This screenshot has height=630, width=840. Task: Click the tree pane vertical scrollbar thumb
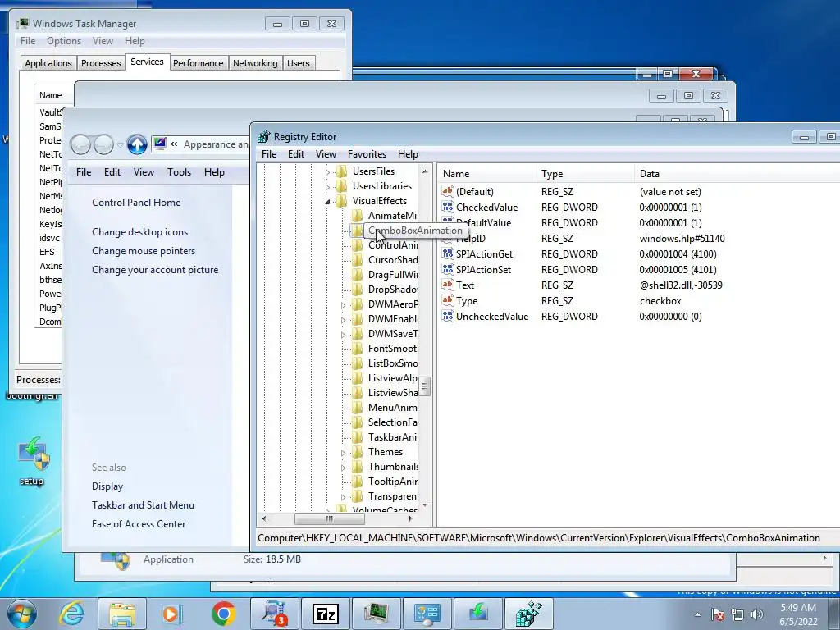point(424,386)
